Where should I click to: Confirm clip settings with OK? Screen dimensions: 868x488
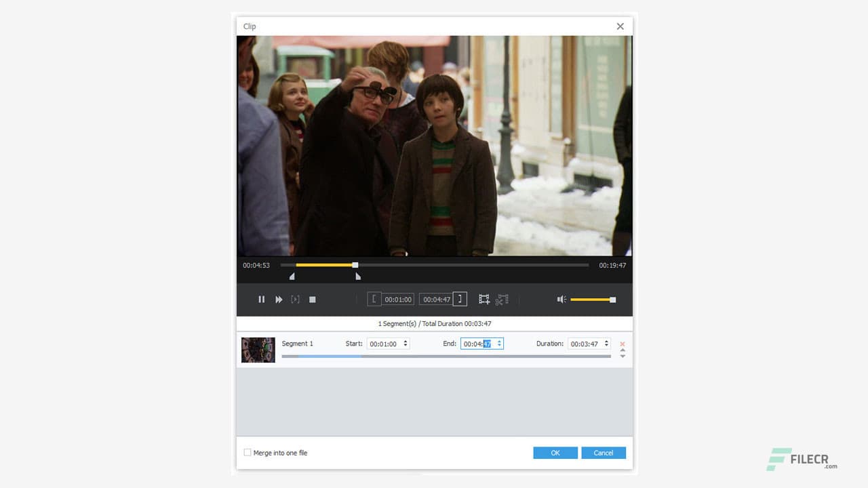coord(555,453)
